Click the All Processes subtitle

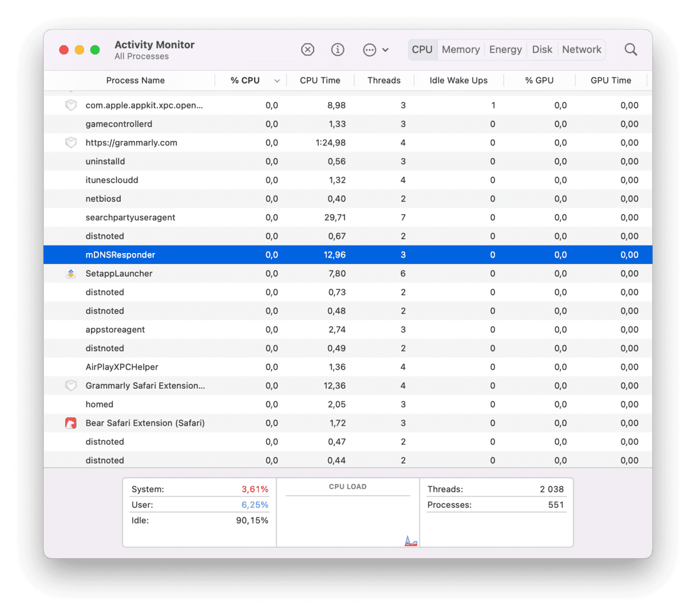141,56
